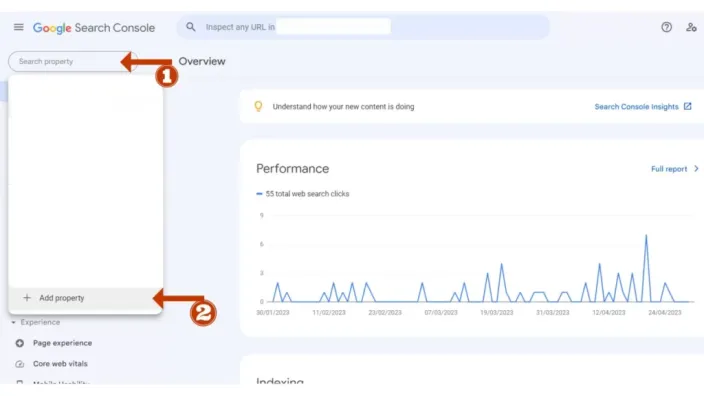The width and height of the screenshot is (704, 396).
Task: Click the 55 total web search clicks legend
Action: tap(303, 194)
